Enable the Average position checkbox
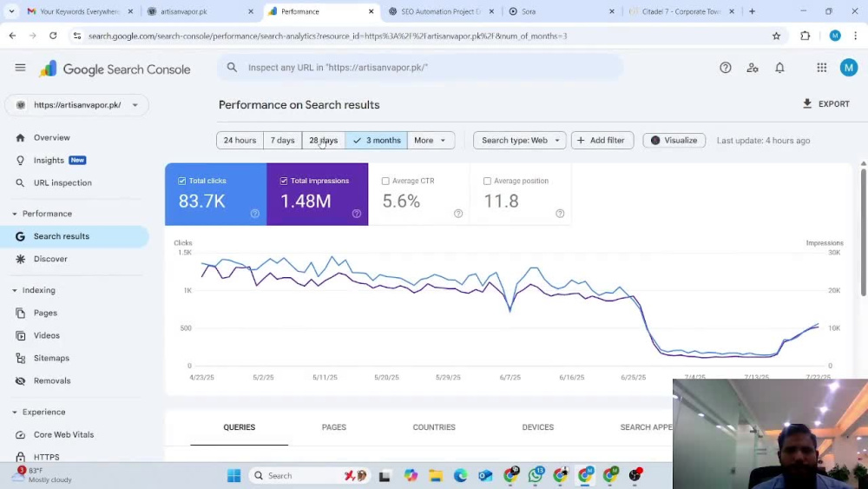 pos(487,181)
